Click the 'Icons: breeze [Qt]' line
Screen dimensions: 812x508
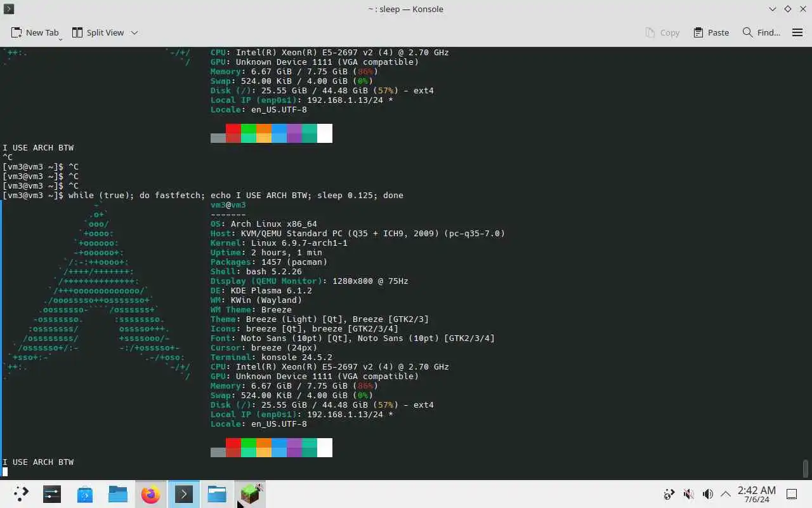(304, 328)
